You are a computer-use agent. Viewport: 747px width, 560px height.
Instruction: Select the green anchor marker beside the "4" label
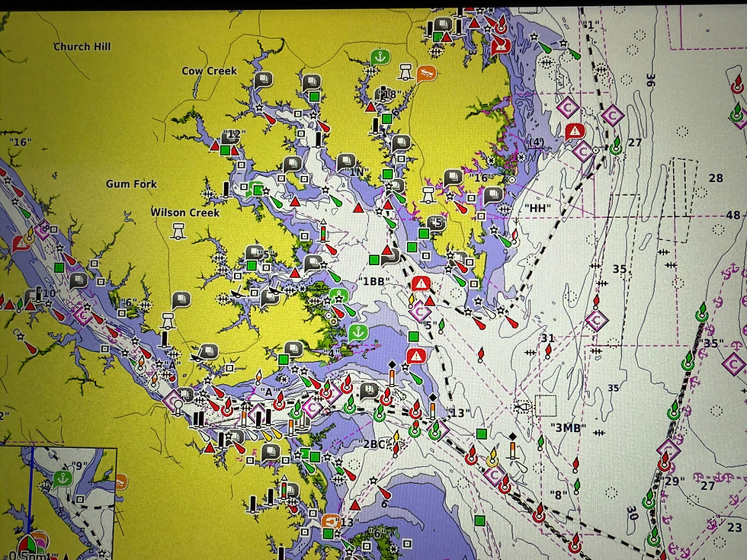tap(358, 332)
